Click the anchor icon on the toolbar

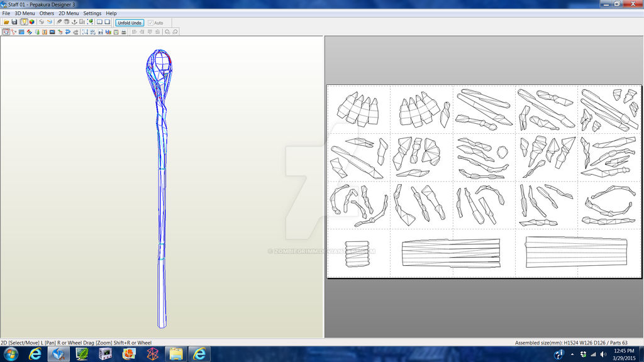(74, 21)
